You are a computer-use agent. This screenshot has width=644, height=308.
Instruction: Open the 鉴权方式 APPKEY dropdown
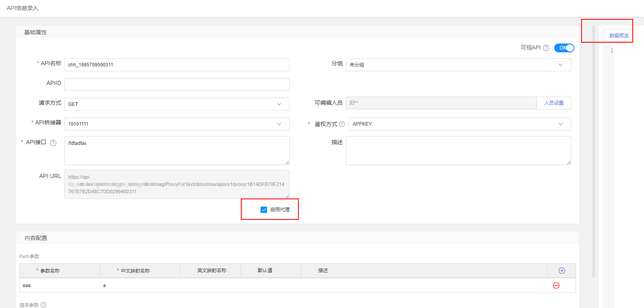pos(460,124)
